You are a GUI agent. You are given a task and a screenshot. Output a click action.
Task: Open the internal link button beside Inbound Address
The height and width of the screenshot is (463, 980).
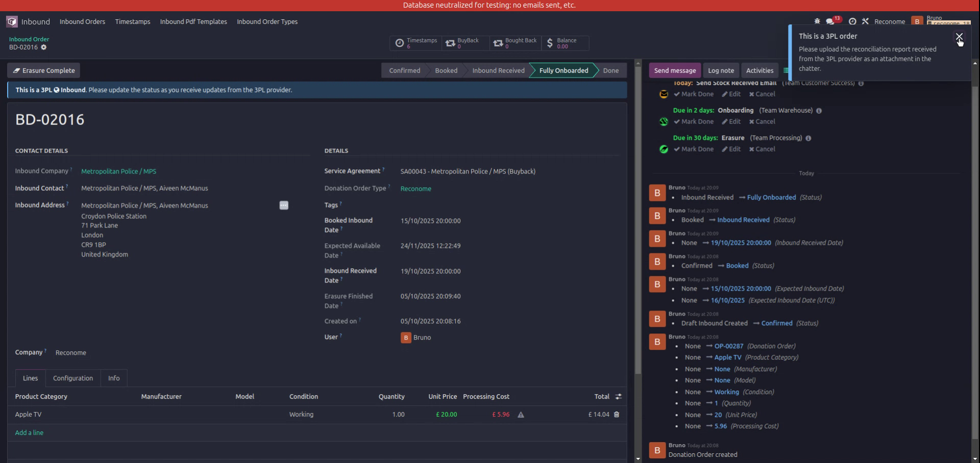284,205
